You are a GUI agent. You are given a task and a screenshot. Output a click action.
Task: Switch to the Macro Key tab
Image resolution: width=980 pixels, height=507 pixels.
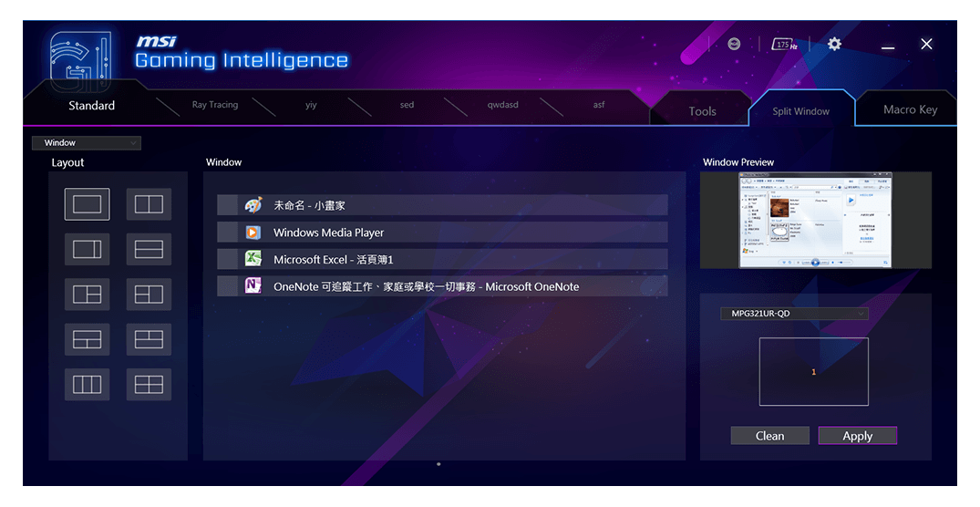pyautogui.click(x=909, y=109)
